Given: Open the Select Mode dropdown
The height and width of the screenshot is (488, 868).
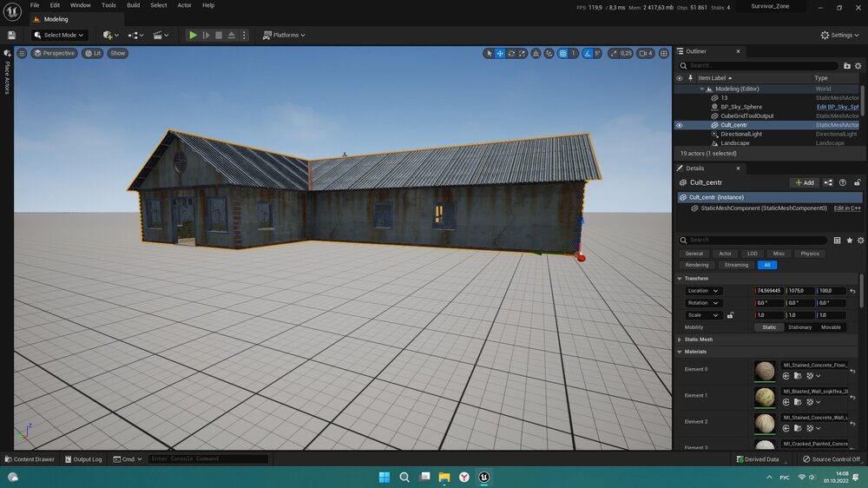Looking at the screenshot, I should 59,35.
